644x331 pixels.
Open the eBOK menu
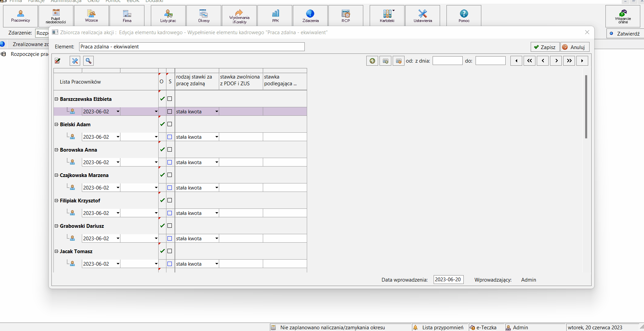pyautogui.click(x=133, y=1)
